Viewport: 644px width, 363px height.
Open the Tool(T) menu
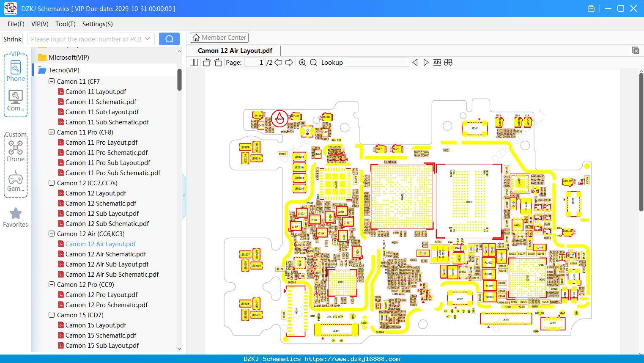point(66,24)
